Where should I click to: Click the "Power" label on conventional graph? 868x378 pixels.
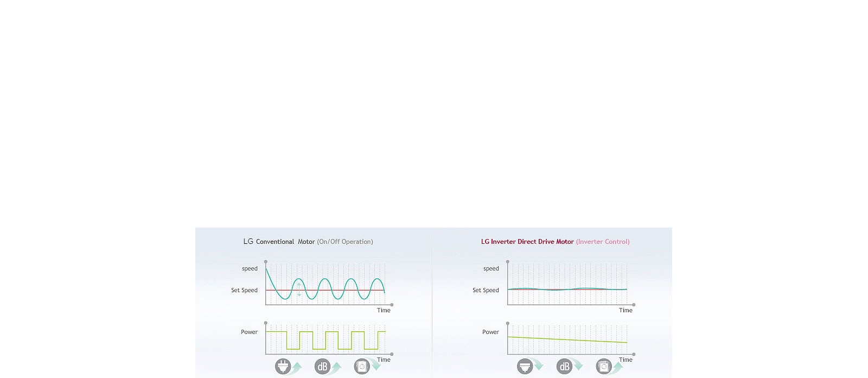pos(249,332)
